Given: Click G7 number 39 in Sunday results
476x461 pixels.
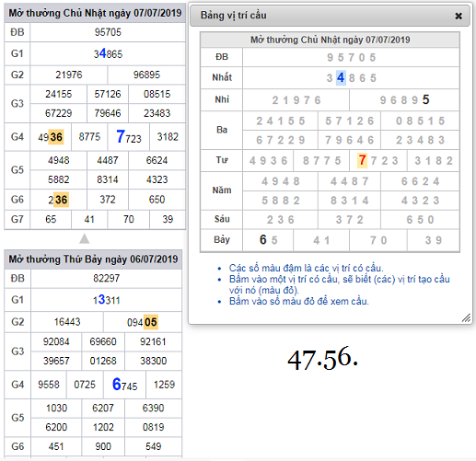Looking at the screenshot, I should coord(168,219).
